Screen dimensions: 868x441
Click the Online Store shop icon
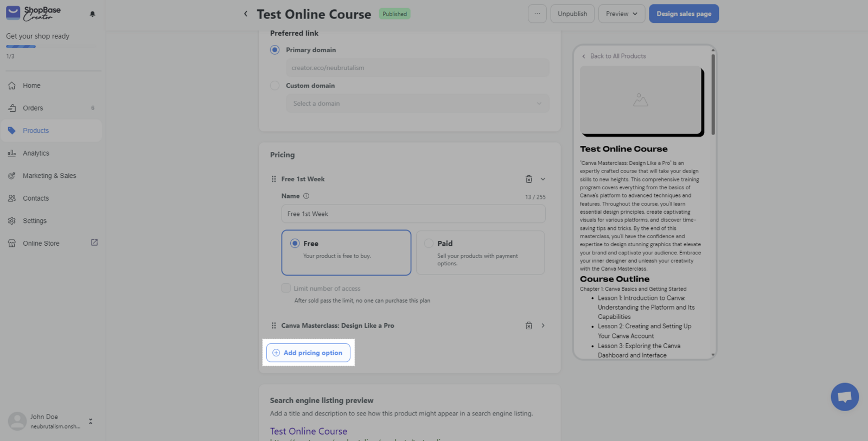[x=12, y=244]
